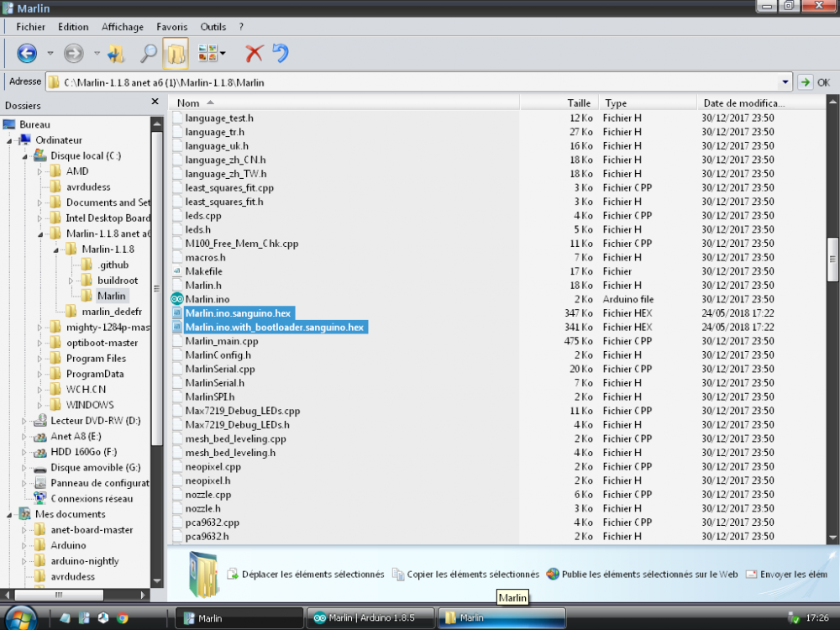This screenshot has width=840, height=630.
Task: Open the Forward button history dropdown
Action: pyautogui.click(x=97, y=53)
